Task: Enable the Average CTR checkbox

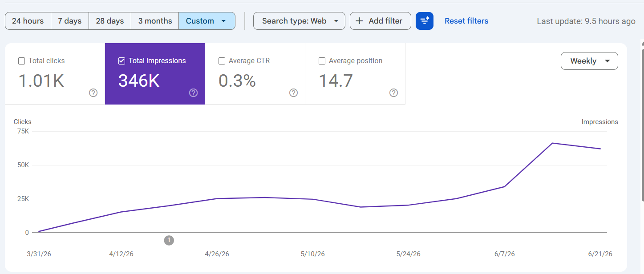Action: (x=222, y=61)
